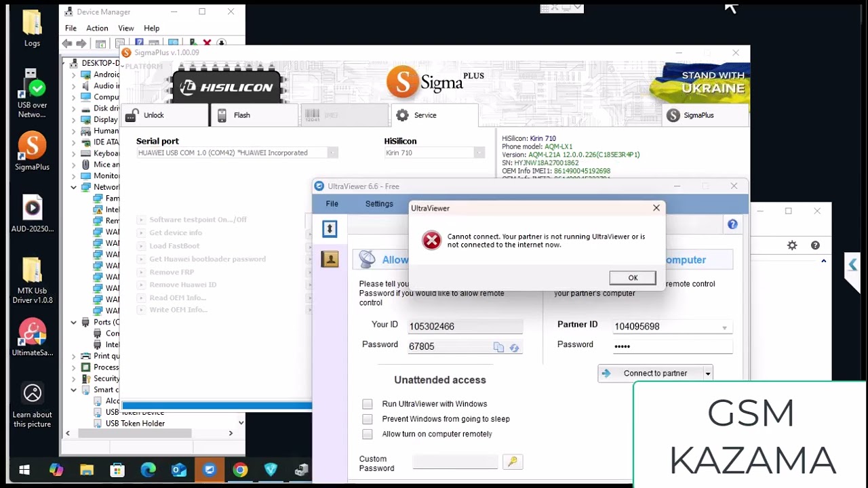This screenshot has width=868, height=488.
Task: Click the SigmaPlus blue progress bar
Action: 217,406
